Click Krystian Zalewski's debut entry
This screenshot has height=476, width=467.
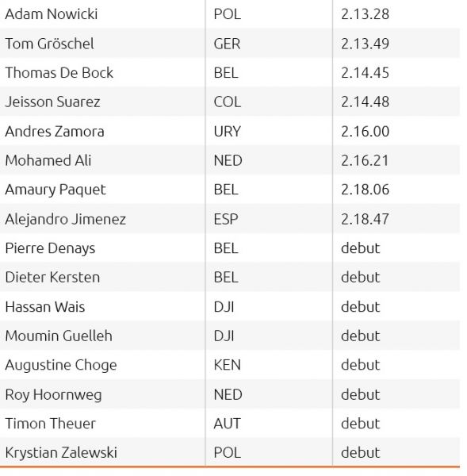click(x=360, y=453)
